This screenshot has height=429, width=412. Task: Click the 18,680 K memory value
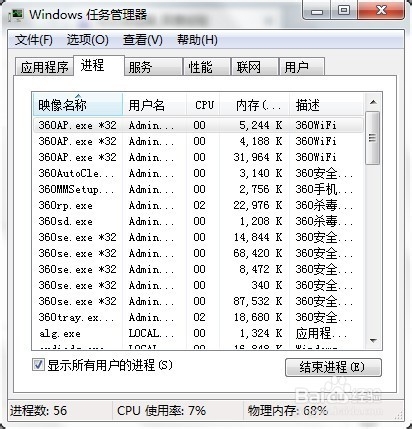258,317
